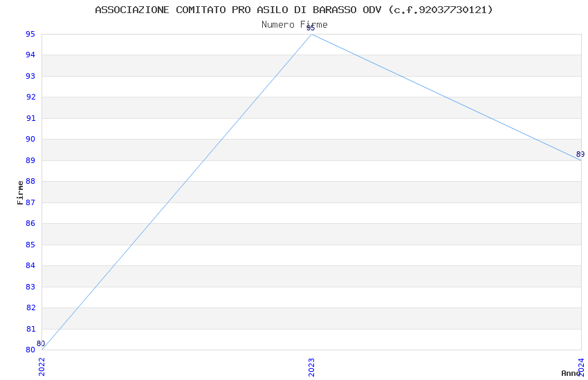
Task: Select the 89 data point label at 2024
Action: coord(580,154)
